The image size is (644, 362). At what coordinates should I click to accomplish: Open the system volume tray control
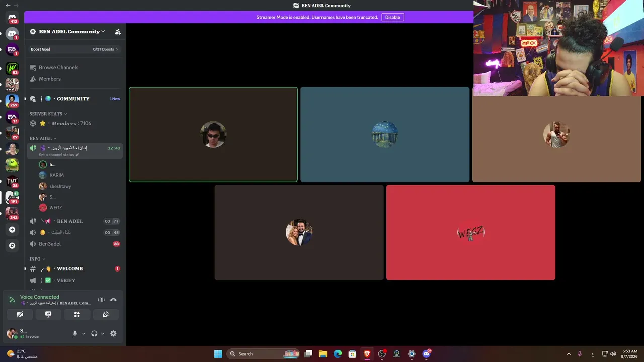pos(613,354)
